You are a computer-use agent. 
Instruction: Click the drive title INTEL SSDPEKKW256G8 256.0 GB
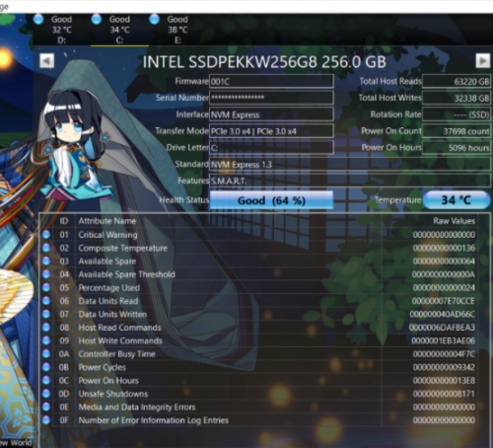pyautogui.click(x=264, y=62)
